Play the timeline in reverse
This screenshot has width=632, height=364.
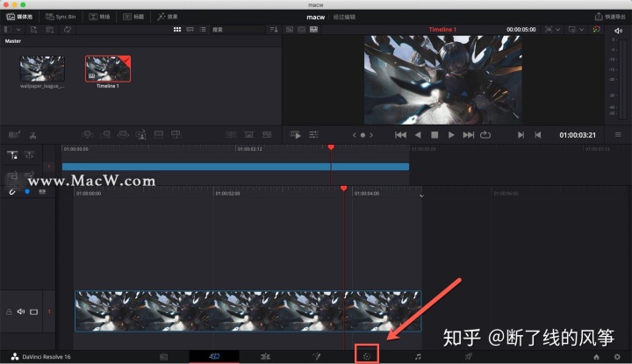click(x=418, y=135)
